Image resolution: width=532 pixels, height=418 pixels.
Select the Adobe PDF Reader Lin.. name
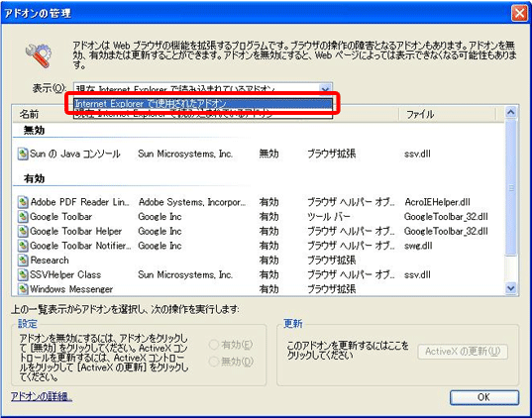coord(79,202)
